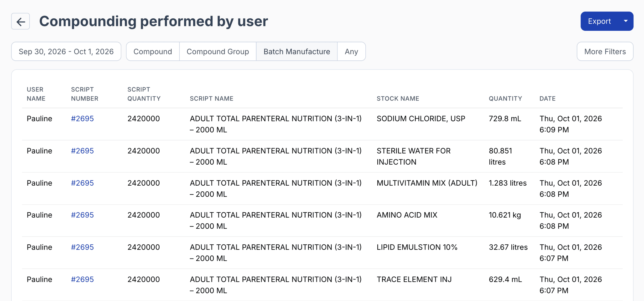
Task: Click the Export button
Action: pyautogui.click(x=599, y=21)
